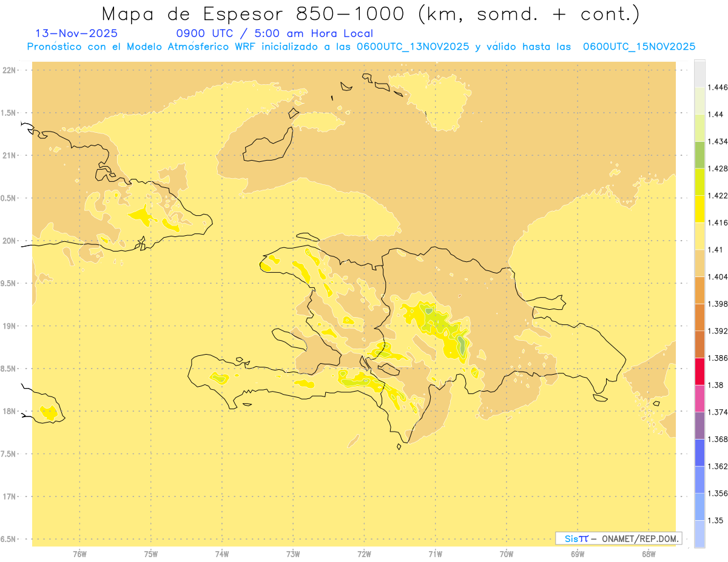
Task: Select the legend swatch between 1.398 and 1.404
Action: (699, 290)
